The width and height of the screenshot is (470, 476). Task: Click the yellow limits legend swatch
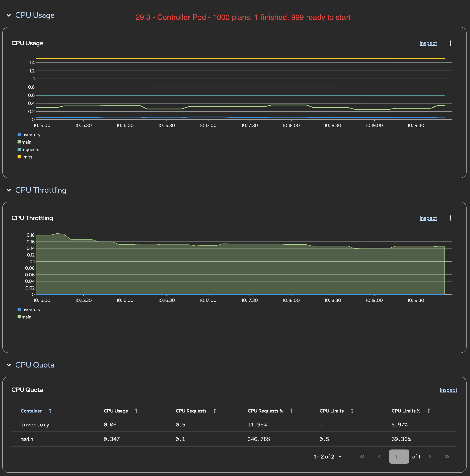click(19, 157)
